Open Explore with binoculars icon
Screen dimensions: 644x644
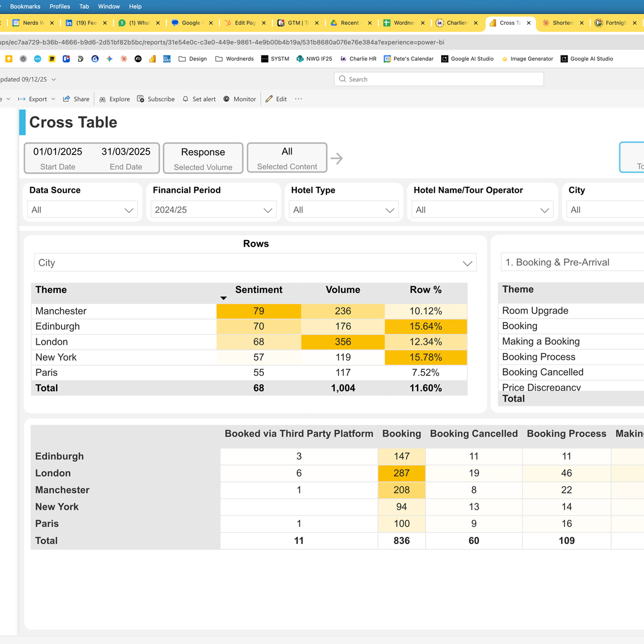coord(103,99)
